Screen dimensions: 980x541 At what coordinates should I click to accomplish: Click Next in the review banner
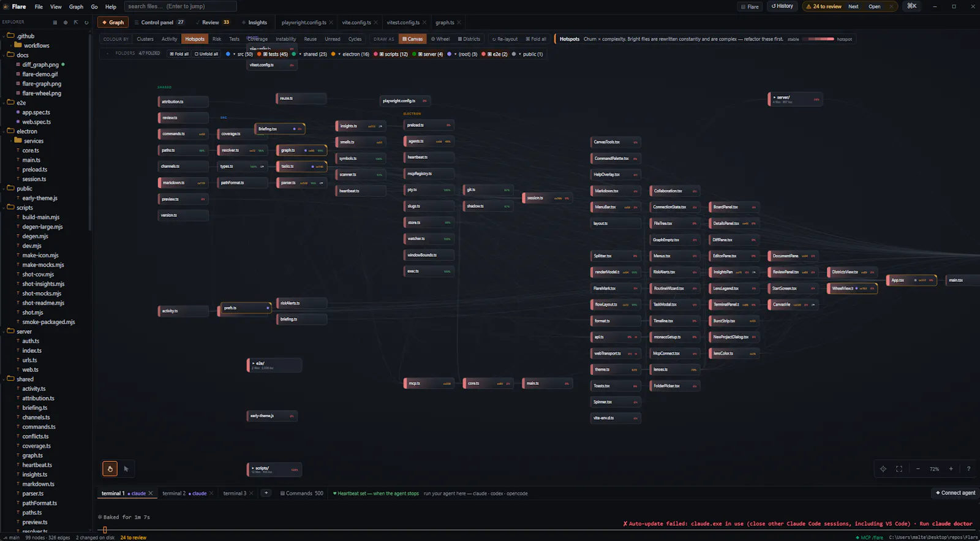click(x=853, y=6)
